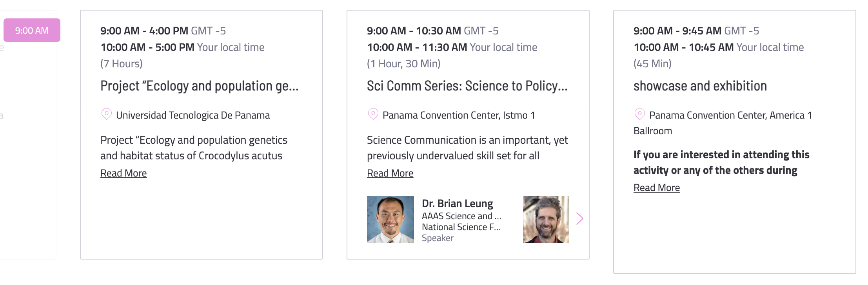Viewport: 868px width, 285px height.
Task: Open Read More for the Crocodylus acutus project
Action: pos(123,173)
